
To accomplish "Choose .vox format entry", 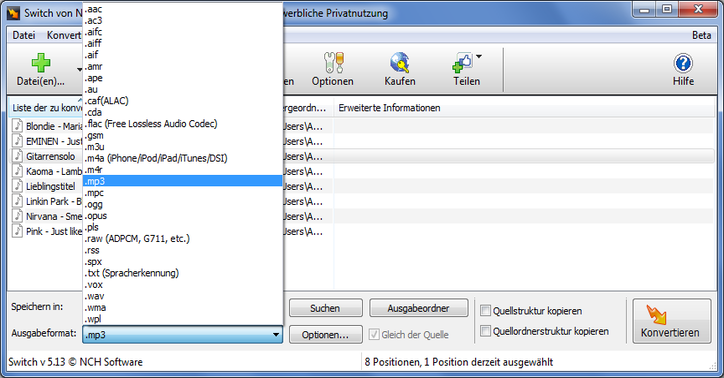I will [x=182, y=284].
